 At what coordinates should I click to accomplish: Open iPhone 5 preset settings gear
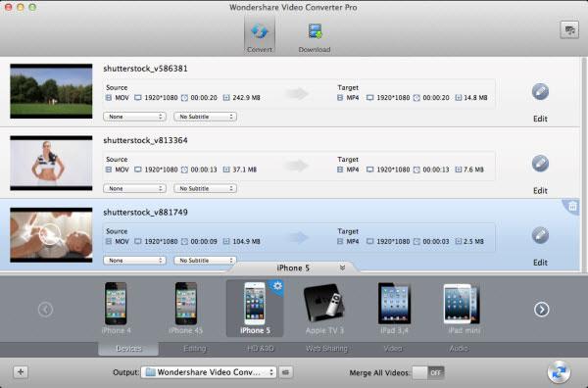pos(277,286)
